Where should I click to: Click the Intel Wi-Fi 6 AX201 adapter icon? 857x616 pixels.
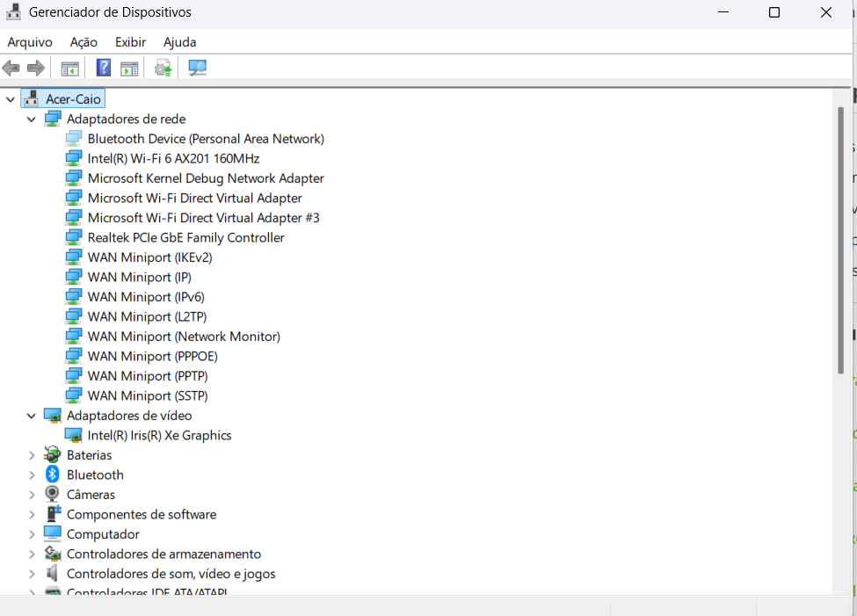click(x=73, y=158)
